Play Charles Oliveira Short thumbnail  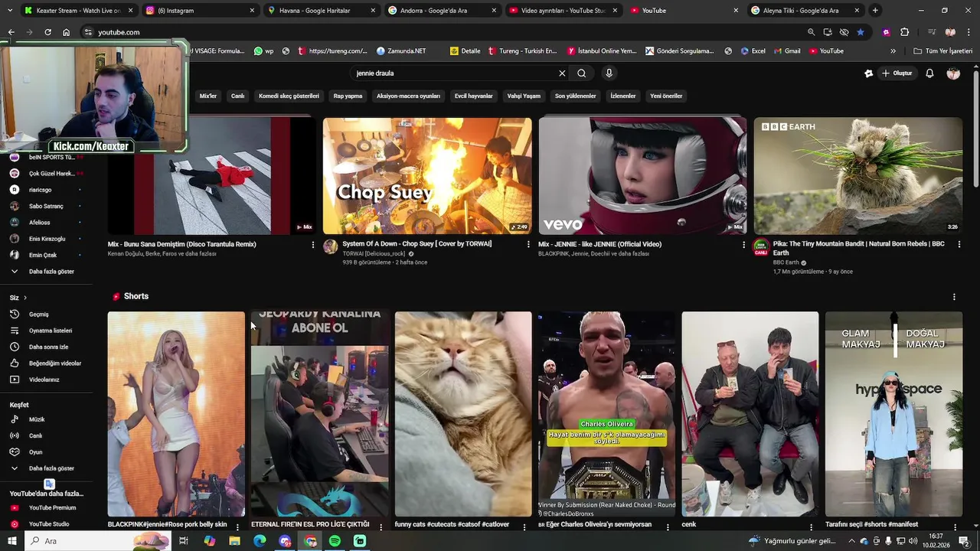coord(606,414)
